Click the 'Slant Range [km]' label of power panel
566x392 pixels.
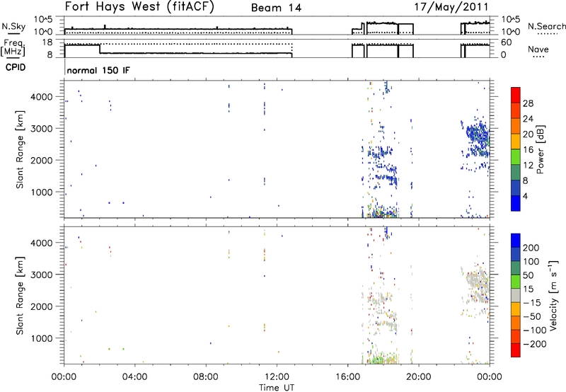coord(20,150)
